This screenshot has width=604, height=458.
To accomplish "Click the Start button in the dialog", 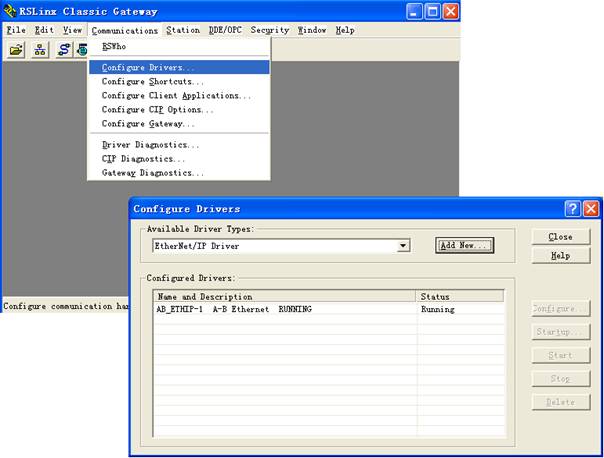I will coord(560,355).
